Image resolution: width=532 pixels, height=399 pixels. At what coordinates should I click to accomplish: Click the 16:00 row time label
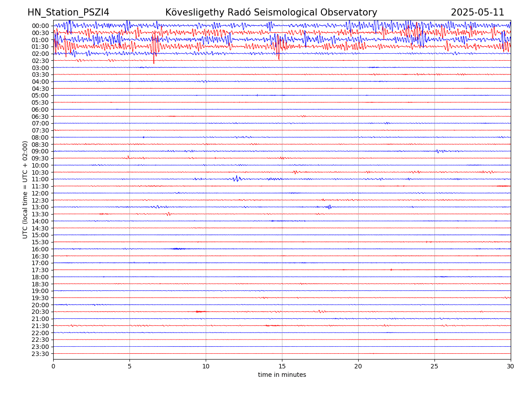pos(40,249)
